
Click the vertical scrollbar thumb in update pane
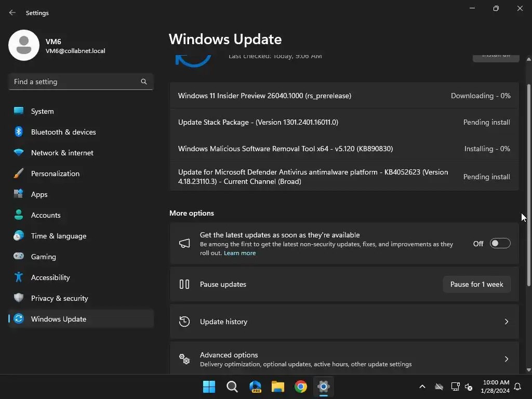coord(528,185)
